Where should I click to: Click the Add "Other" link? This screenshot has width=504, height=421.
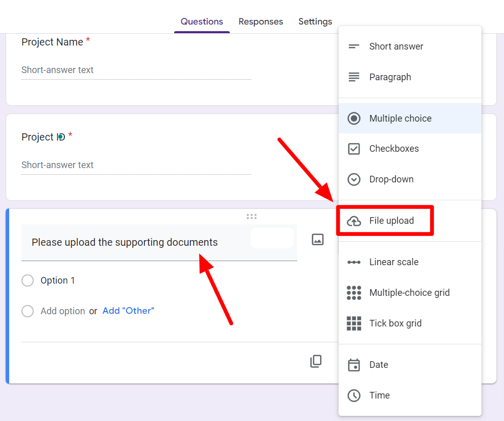click(x=128, y=311)
